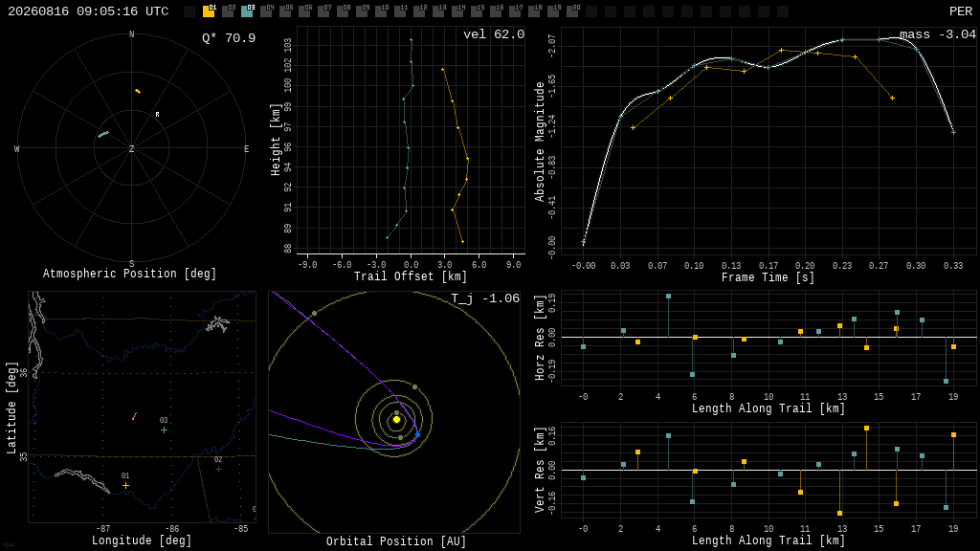980x551 pixels.
Task: Click the blue Earth dot in orbit plot
Action: tap(417, 434)
